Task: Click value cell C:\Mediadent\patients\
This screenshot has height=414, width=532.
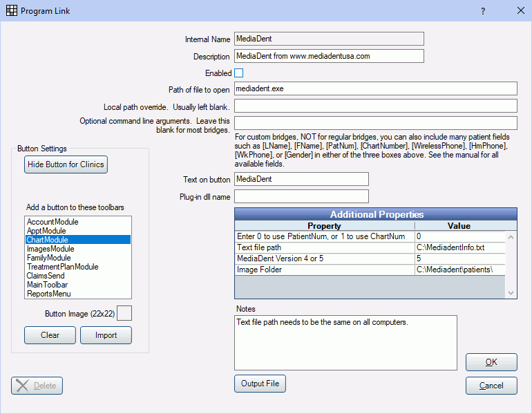Action: coord(459,270)
